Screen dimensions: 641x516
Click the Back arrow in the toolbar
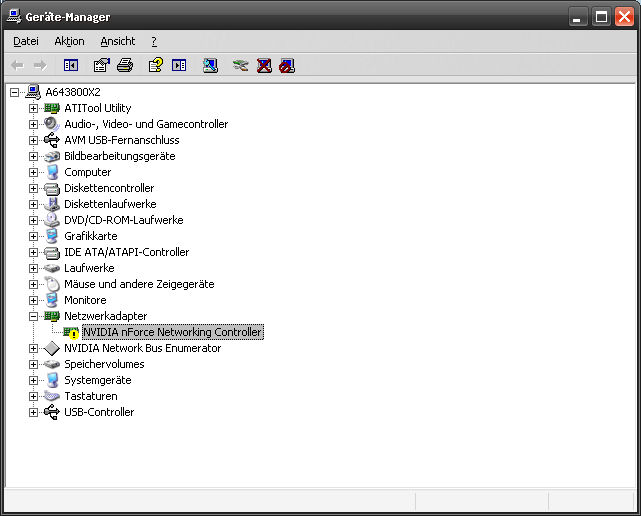(17, 65)
